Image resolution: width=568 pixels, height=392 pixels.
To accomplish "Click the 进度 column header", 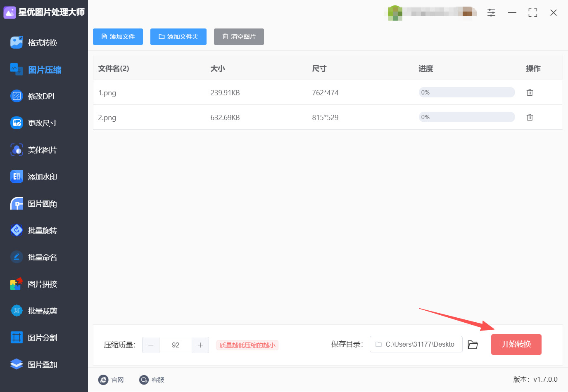I will 426,68.
